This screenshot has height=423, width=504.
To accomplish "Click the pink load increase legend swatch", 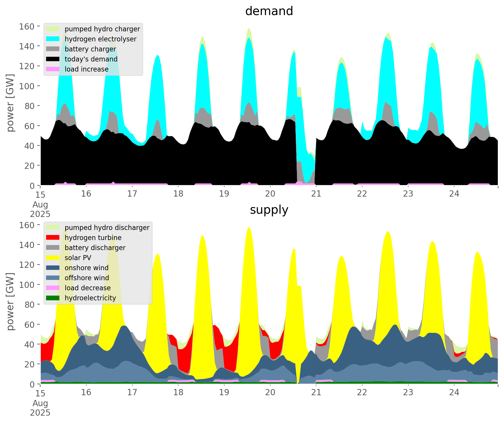I will click(x=53, y=69).
